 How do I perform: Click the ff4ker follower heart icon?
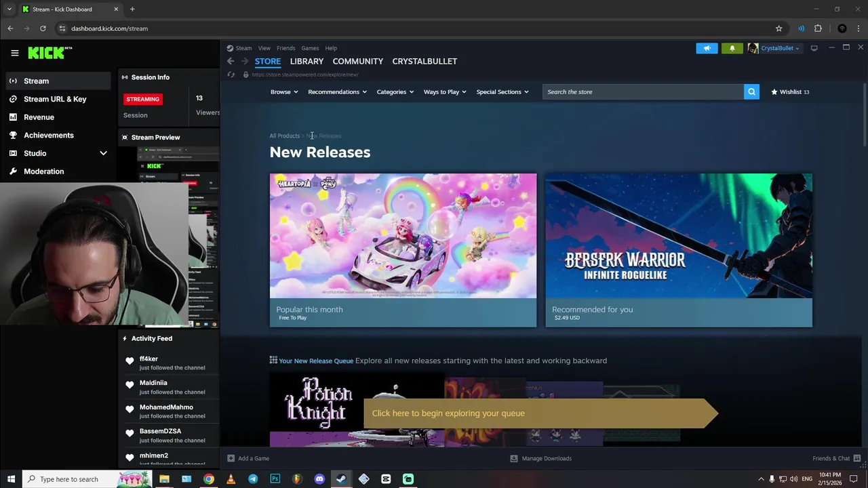[x=130, y=361]
